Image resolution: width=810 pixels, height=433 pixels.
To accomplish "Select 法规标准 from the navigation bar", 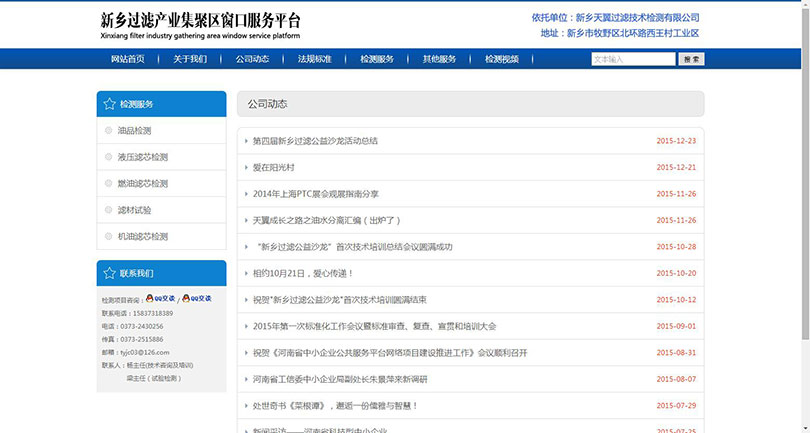I will [x=314, y=59].
